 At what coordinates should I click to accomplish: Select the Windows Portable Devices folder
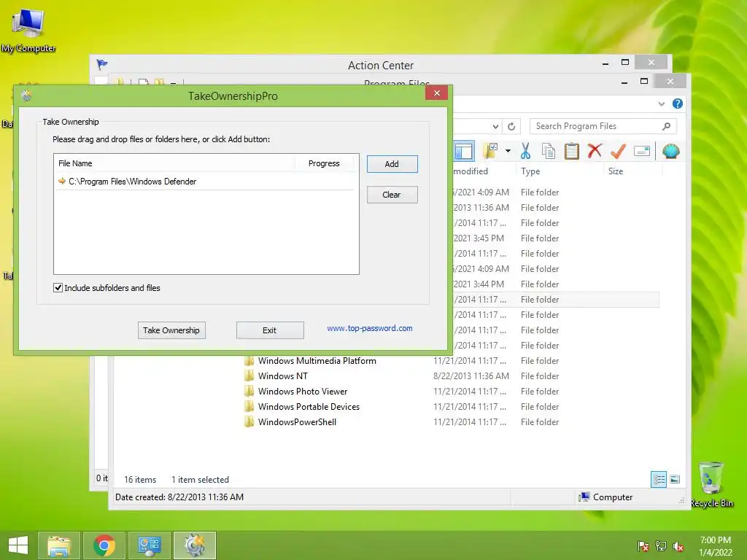(x=309, y=406)
